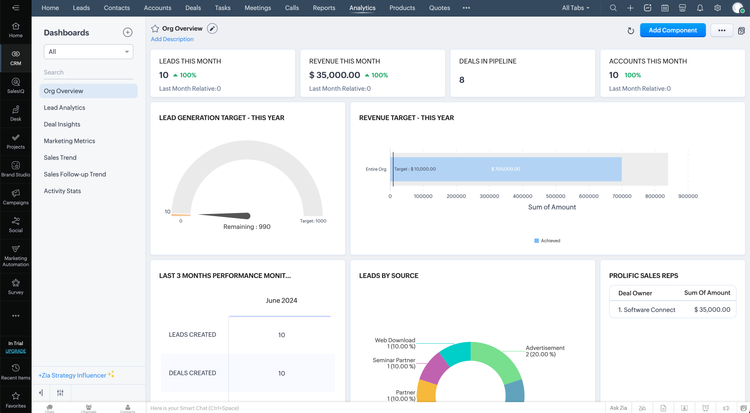
Task: Click the dashboards Search field
Action: (88, 72)
